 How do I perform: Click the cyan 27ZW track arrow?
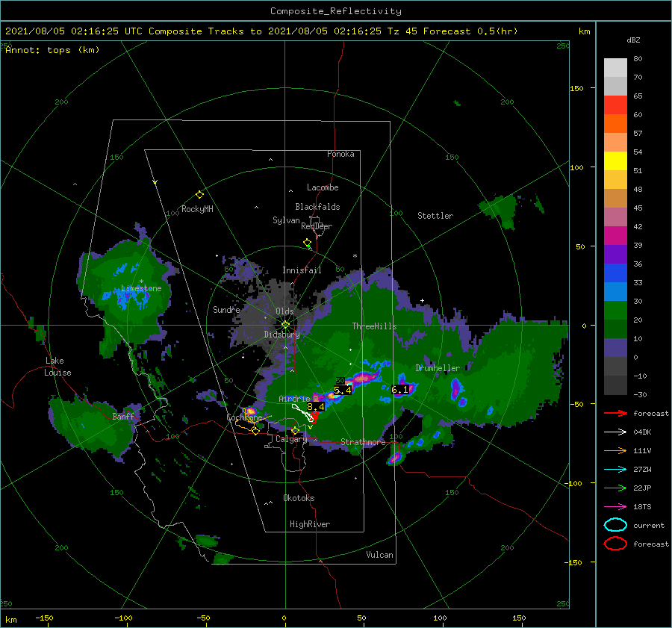[x=615, y=469]
